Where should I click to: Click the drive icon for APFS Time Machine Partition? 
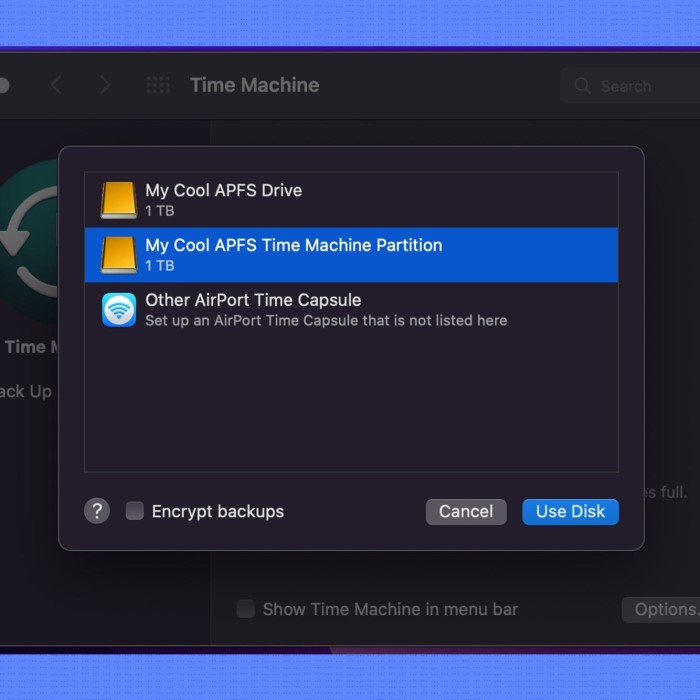click(x=118, y=255)
